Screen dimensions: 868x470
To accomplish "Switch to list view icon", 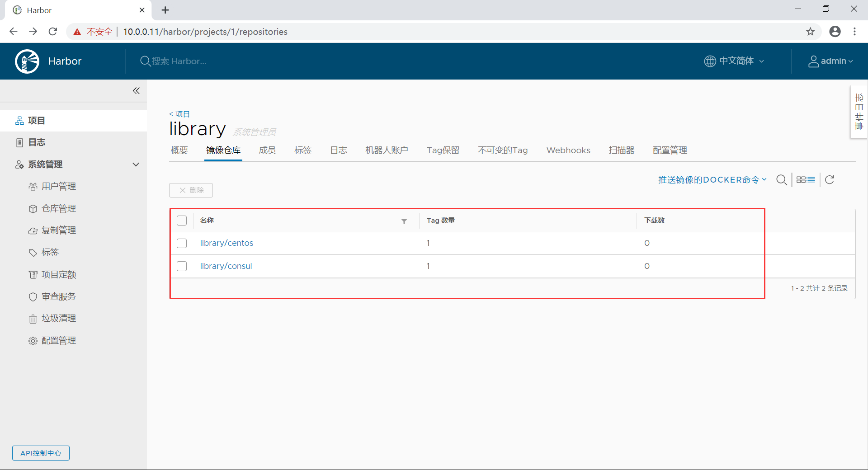I will 811,180.
